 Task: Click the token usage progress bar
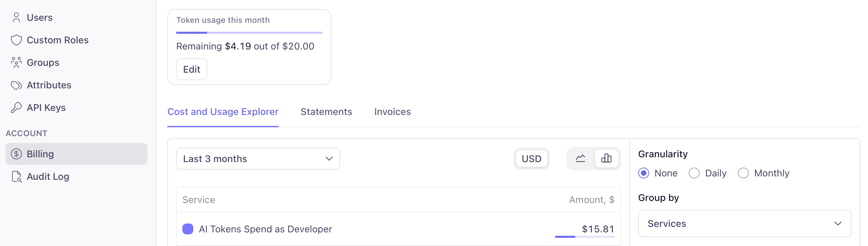249,33
